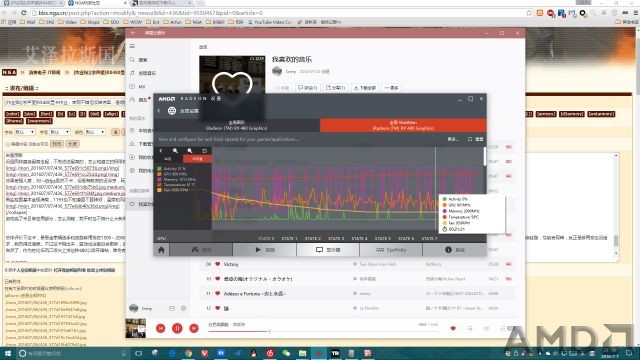Open the hamburger menu in music player
This screenshot has height=360, width=640.
132,46
